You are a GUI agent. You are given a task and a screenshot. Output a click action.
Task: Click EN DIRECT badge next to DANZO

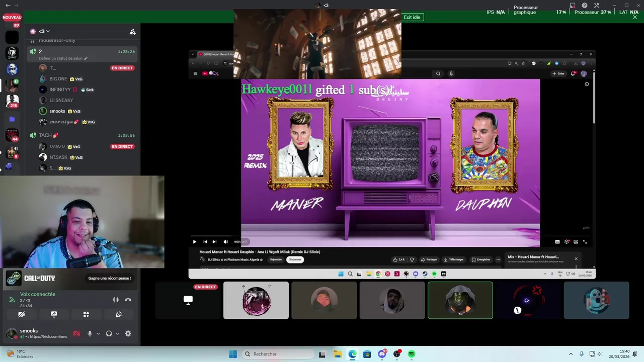click(122, 146)
